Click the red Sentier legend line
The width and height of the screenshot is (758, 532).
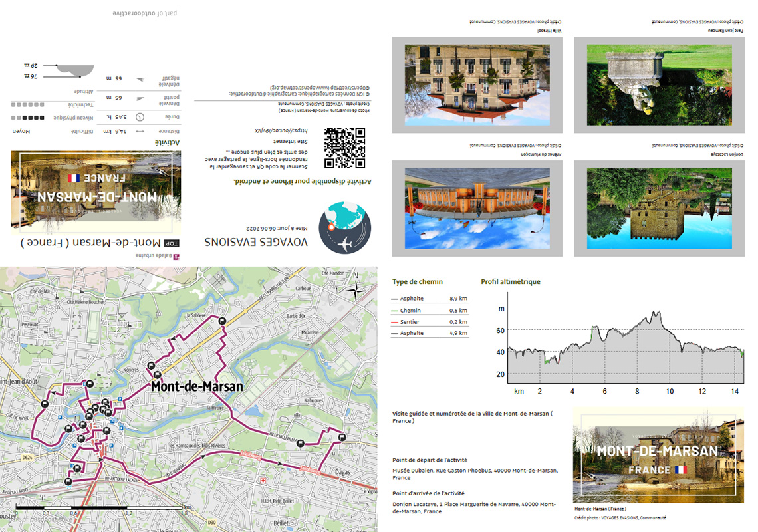tap(394, 322)
